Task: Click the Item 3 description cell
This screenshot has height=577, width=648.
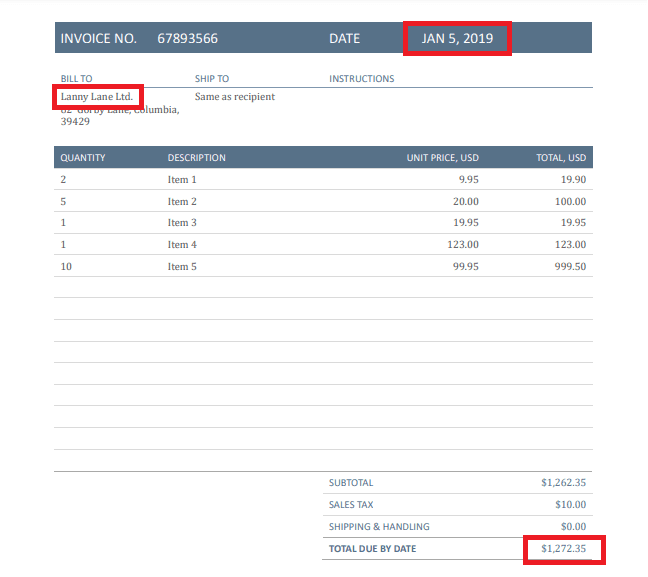Action: pos(182,223)
